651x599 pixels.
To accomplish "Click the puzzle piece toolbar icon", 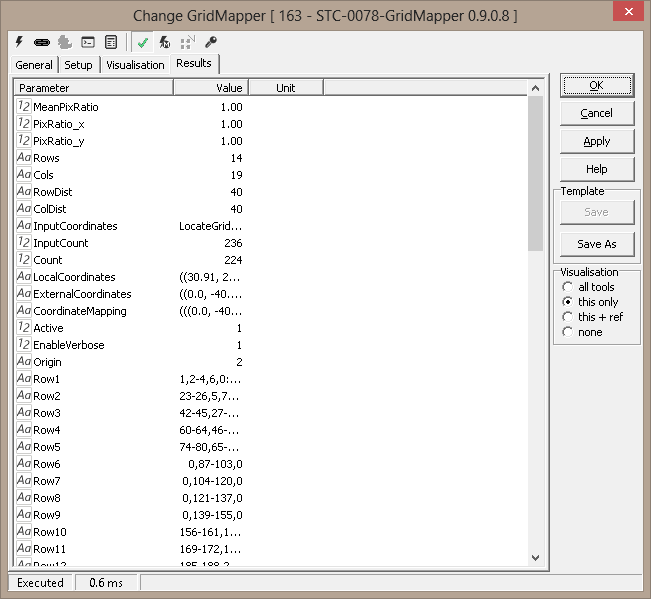I will click(x=65, y=42).
